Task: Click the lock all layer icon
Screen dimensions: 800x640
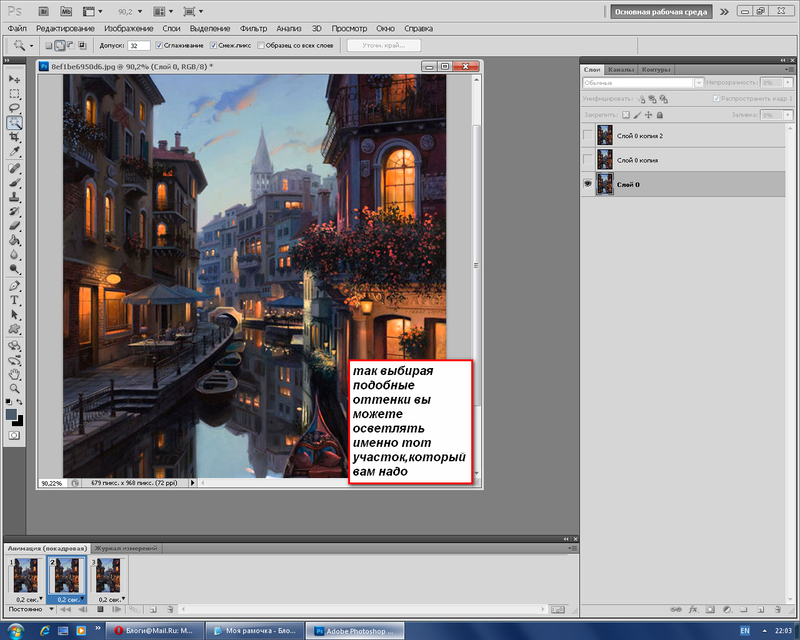Action: point(660,115)
